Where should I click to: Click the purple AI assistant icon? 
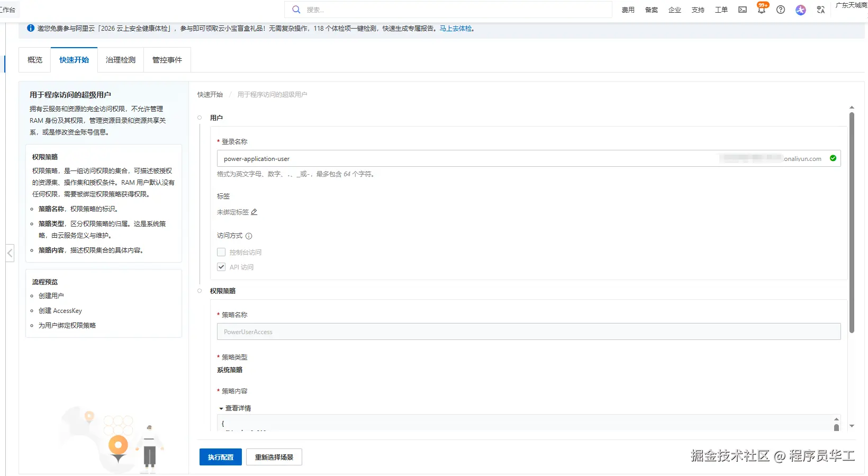tap(801, 10)
